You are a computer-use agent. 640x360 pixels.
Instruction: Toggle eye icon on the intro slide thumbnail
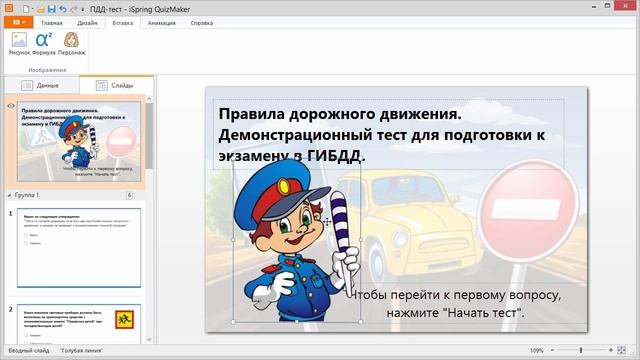(x=11, y=106)
